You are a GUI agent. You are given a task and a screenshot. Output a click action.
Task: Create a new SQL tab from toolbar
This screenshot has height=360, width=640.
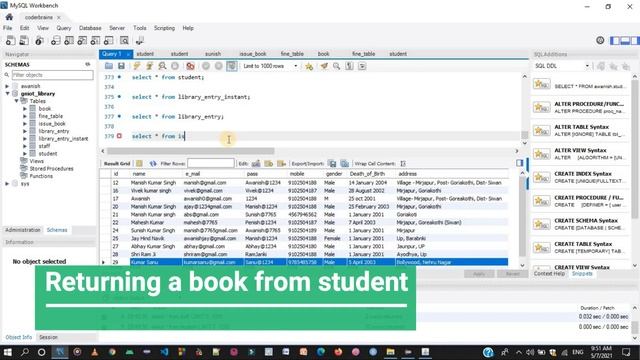(11, 40)
